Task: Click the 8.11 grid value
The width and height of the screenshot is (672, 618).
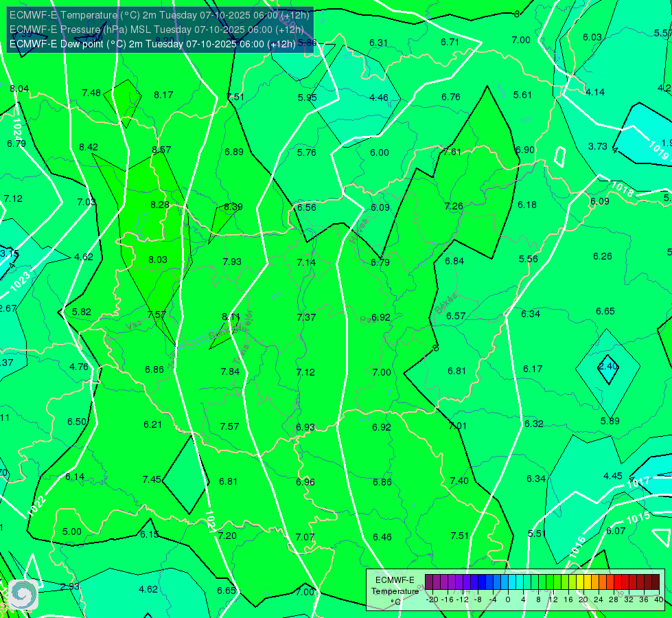Action: pyautogui.click(x=231, y=317)
